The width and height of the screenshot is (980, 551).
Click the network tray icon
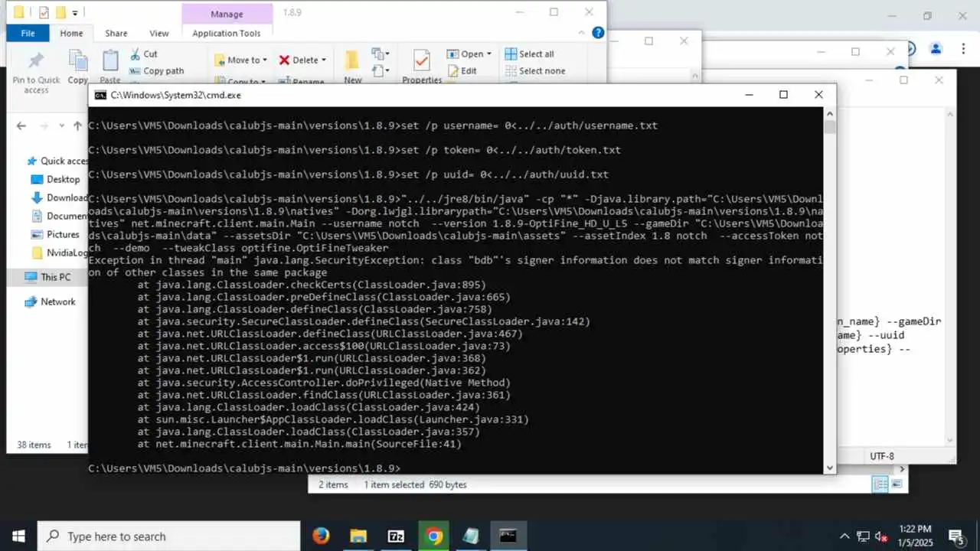(x=863, y=536)
